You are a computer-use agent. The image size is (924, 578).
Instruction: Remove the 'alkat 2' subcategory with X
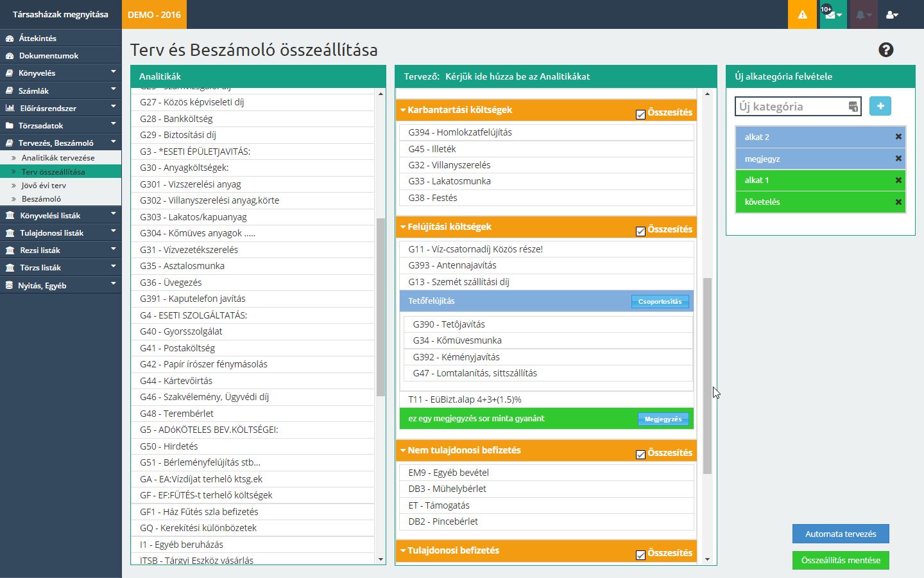(x=898, y=137)
